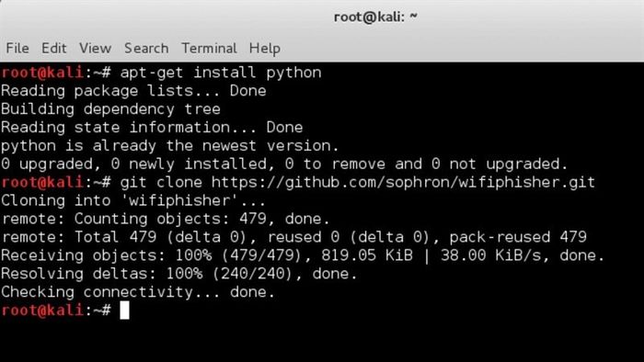The width and height of the screenshot is (644, 362).
Task: Open the View menu
Action: coord(95,49)
